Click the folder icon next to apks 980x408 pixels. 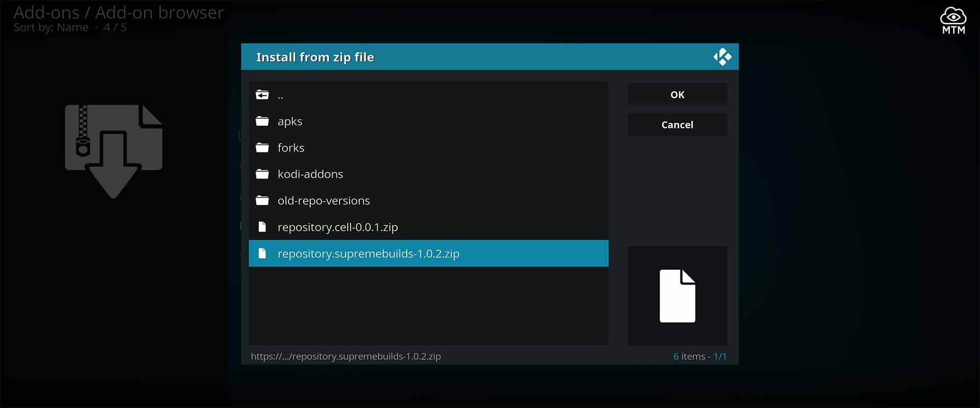click(262, 121)
